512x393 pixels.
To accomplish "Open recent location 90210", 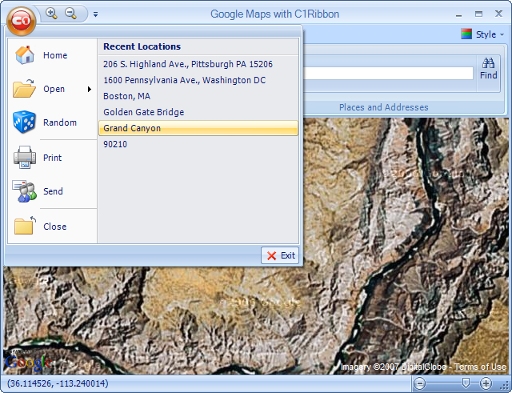I will (198, 144).
